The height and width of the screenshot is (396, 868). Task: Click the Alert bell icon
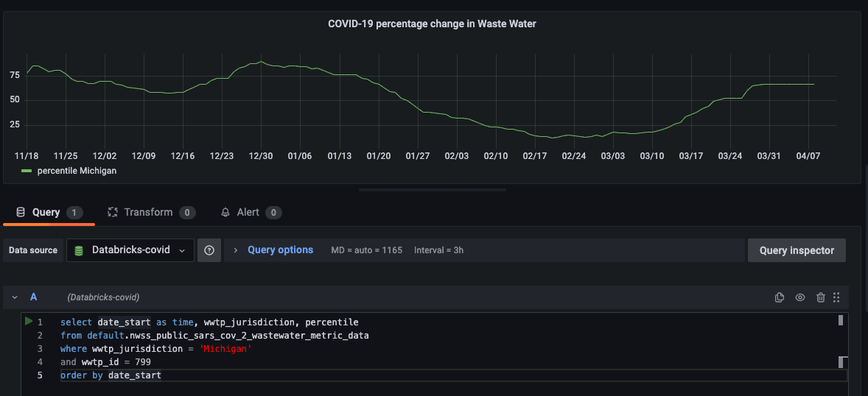pos(226,212)
